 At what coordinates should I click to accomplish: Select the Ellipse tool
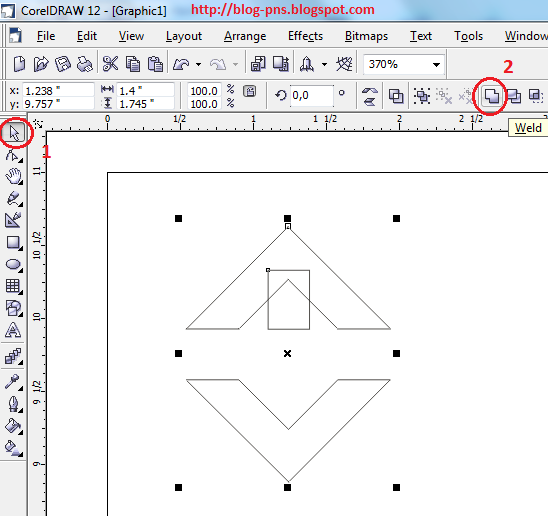[14, 265]
